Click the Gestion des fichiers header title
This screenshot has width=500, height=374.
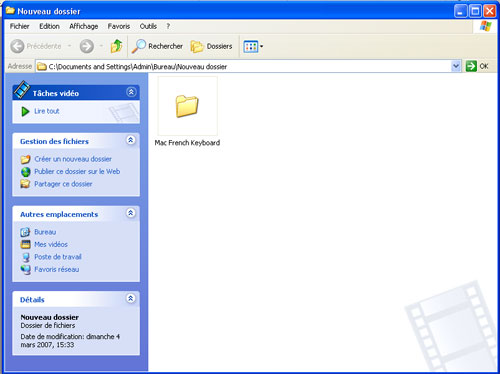point(54,141)
